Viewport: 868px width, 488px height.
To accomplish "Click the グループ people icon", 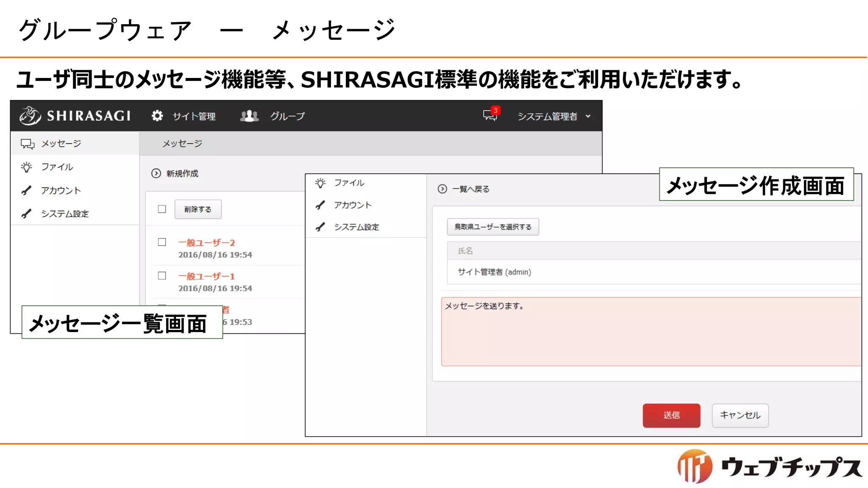I will coord(249,116).
